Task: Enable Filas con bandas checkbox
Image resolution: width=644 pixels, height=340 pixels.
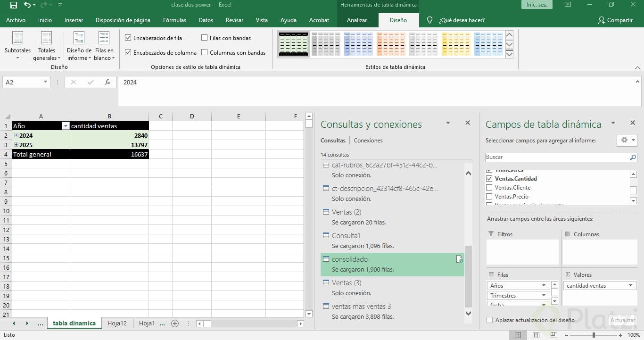Action: point(205,38)
